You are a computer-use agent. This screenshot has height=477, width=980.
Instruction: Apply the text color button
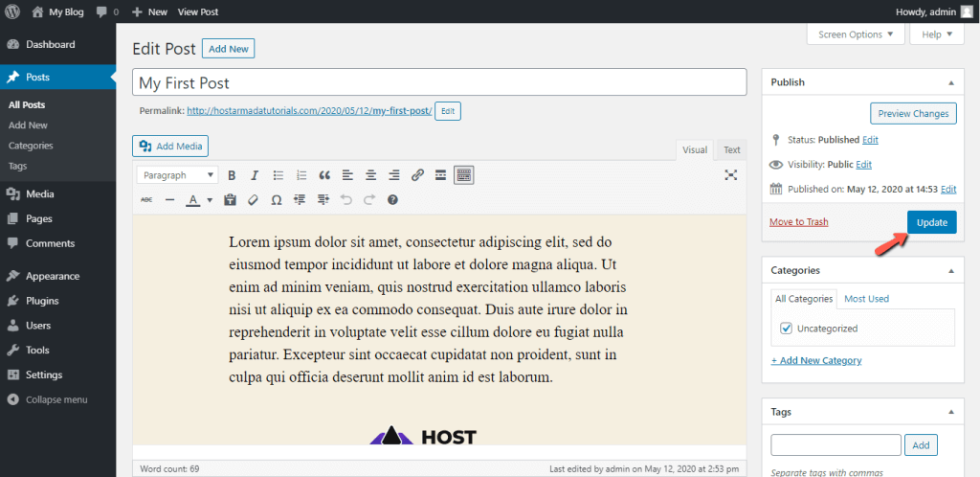(193, 200)
